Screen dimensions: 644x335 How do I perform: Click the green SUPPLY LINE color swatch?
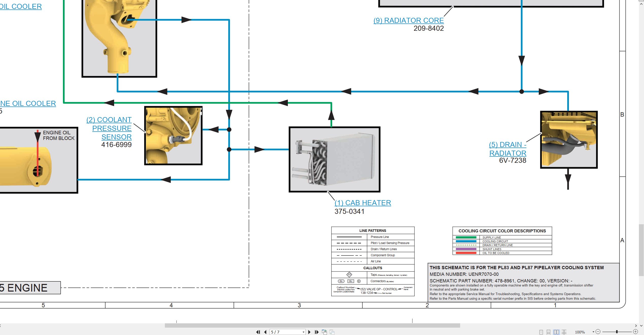466,237
